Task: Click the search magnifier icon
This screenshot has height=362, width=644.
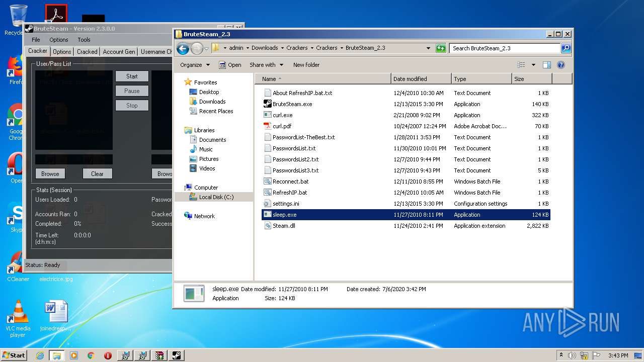Action: point(566,48)
